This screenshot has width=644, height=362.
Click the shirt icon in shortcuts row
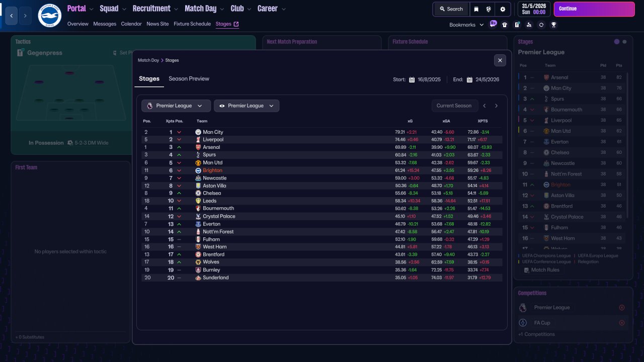[505, 25]
